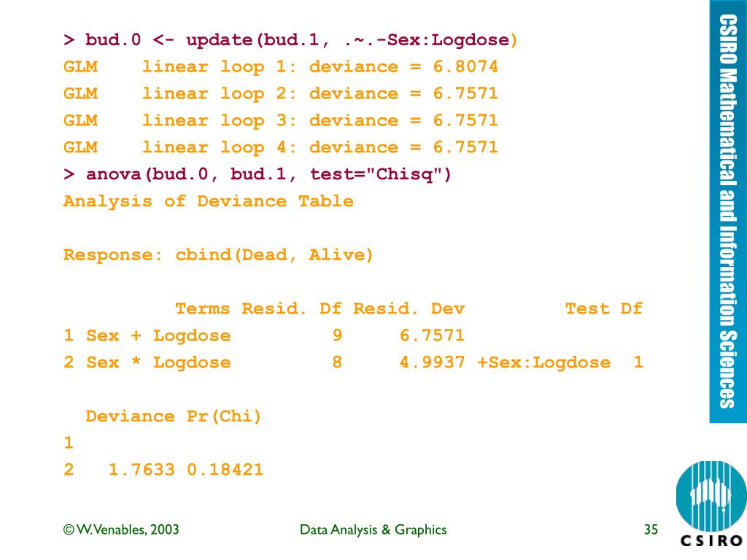Click the 'Sex * Logdose' model term
747x560 pixels.
coord(158,362)
